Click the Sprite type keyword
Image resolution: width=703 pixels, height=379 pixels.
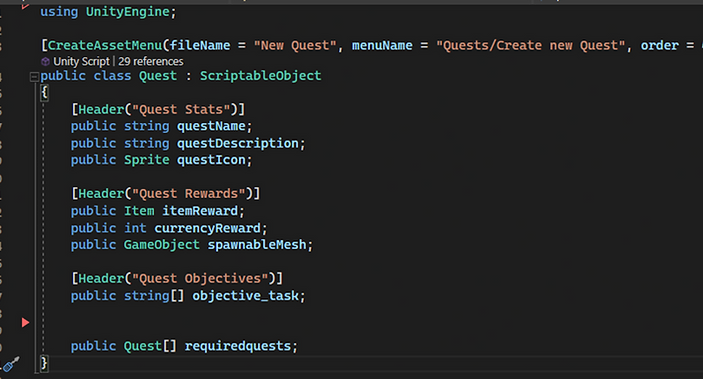pos(147,160)
